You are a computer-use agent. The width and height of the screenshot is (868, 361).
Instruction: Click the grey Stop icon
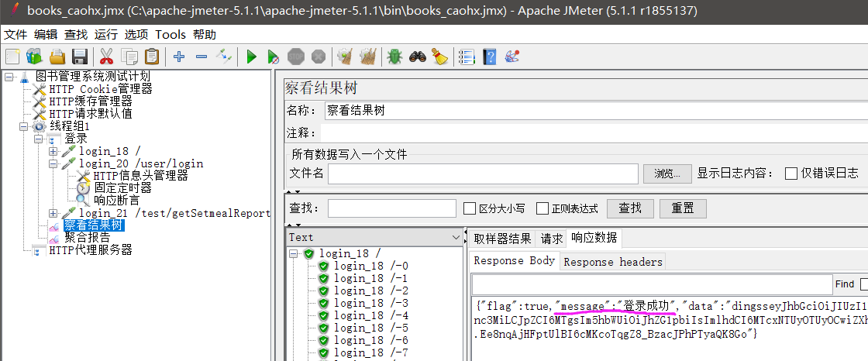point(296,57)
